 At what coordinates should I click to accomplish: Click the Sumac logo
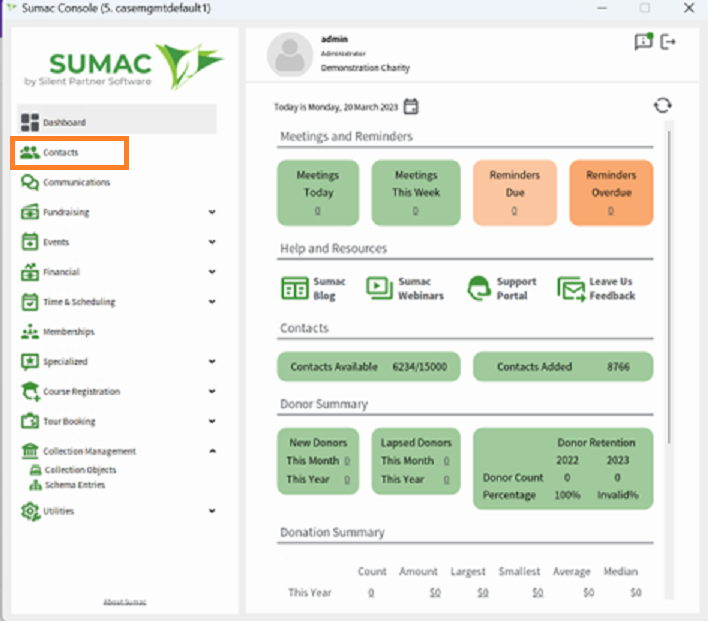pos(124,66)
